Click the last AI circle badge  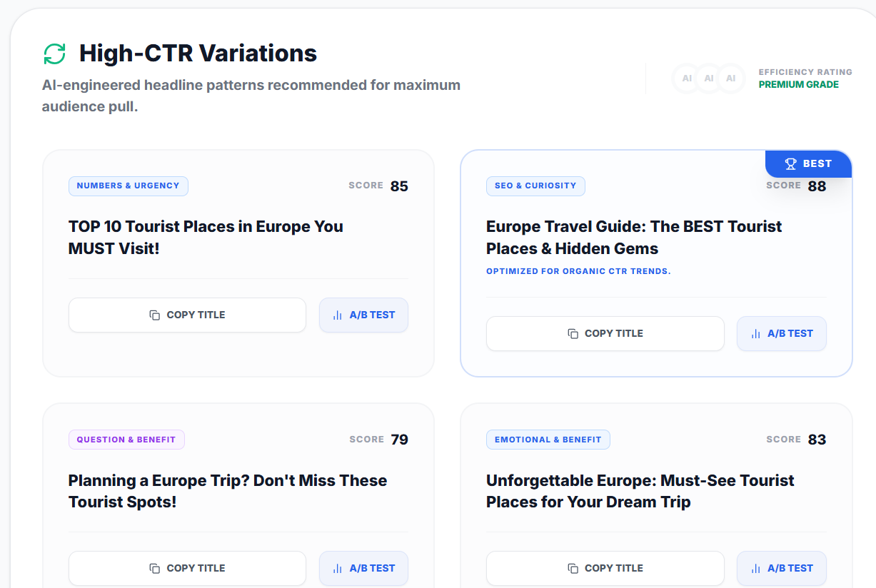pos(731,78)
